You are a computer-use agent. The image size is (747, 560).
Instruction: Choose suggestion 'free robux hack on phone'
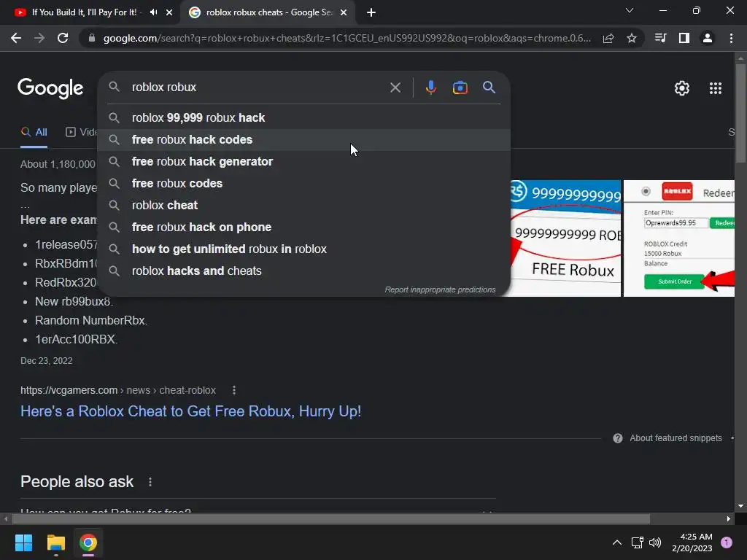(303, 227)
